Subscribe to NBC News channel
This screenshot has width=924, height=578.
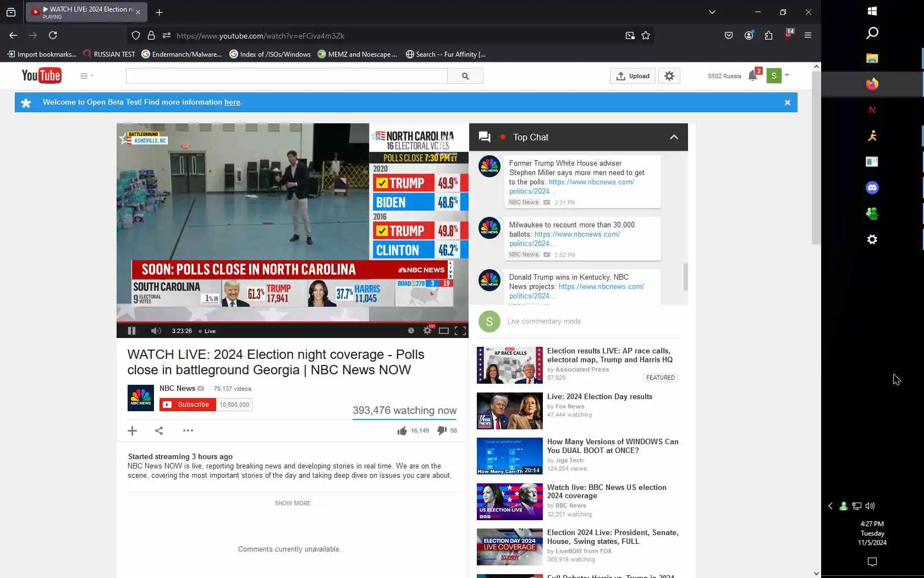point(188,405)
